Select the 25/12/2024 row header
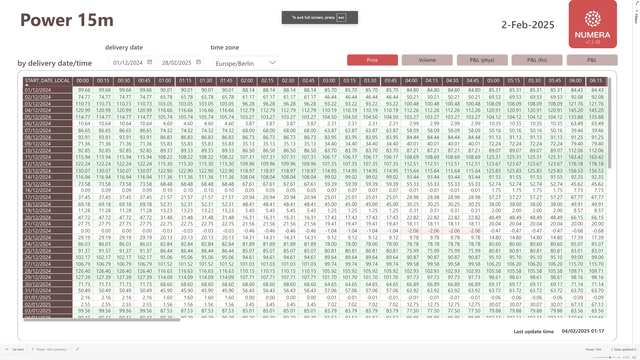 click(48, 251)
